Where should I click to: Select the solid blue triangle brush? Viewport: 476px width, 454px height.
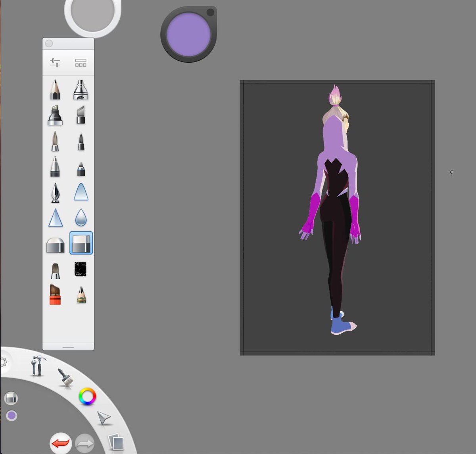pos(56,218)
